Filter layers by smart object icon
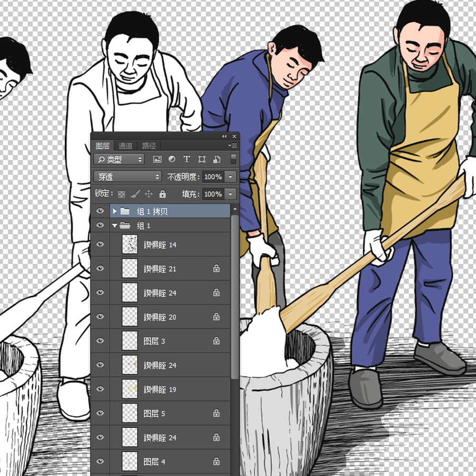This screenshot has height=476, width=476. click(x=217, y=159)
